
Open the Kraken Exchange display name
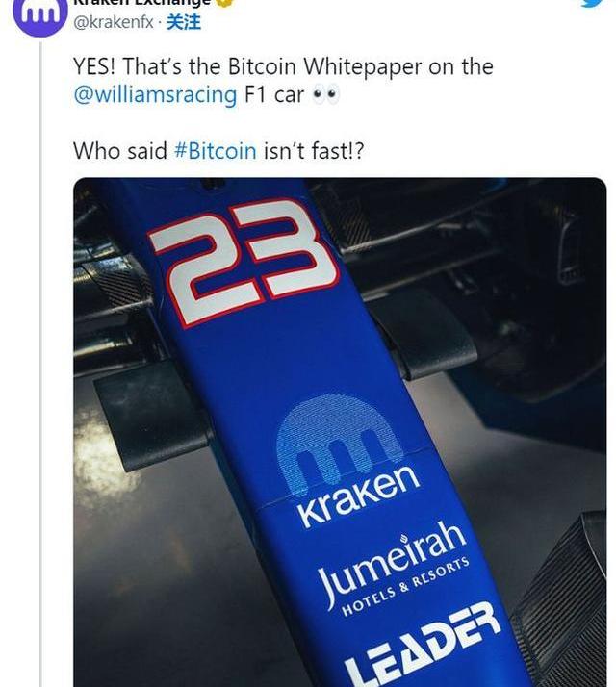point(142,4)
